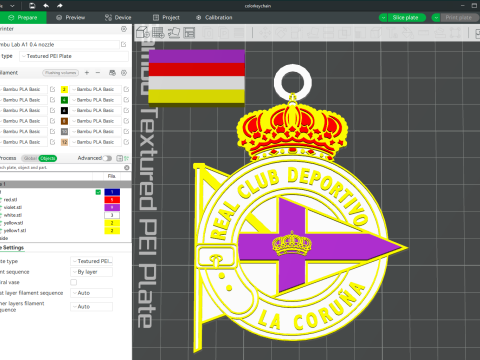This screenshot has height=360, width=480.
Task: Switch to the Prepare tab
Action: (23, 17)
